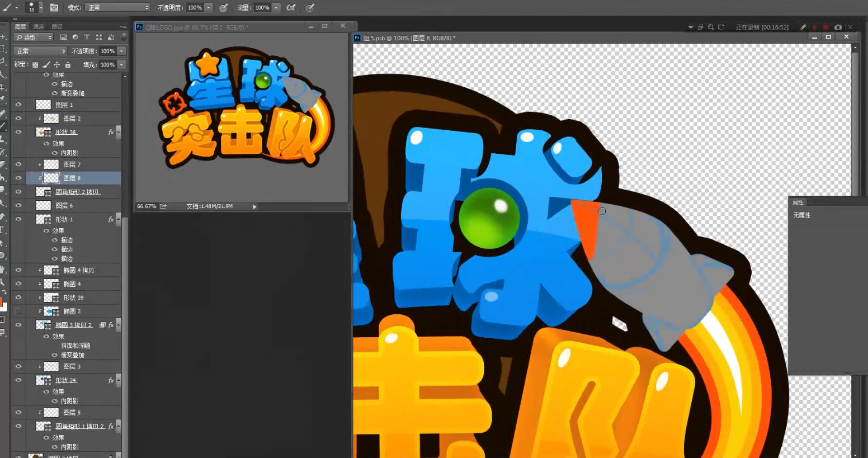Click the 66.67% zoom level field
This screenshot has height=458, width=868.
point(147,206)
